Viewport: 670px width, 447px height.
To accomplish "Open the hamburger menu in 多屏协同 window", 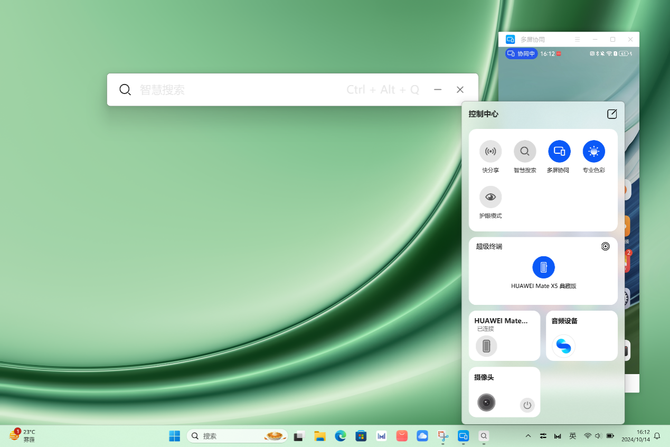I will tap(577, 39).
